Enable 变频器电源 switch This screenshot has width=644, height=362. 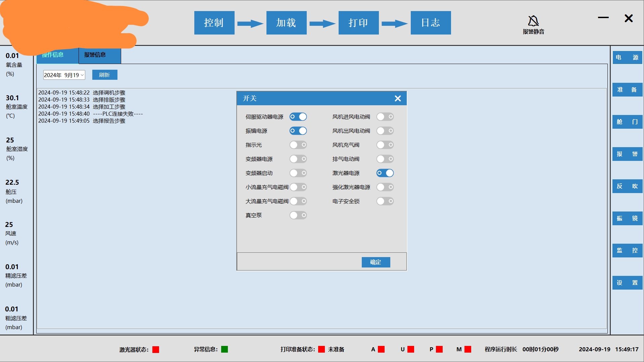click(x=298, y=159)
